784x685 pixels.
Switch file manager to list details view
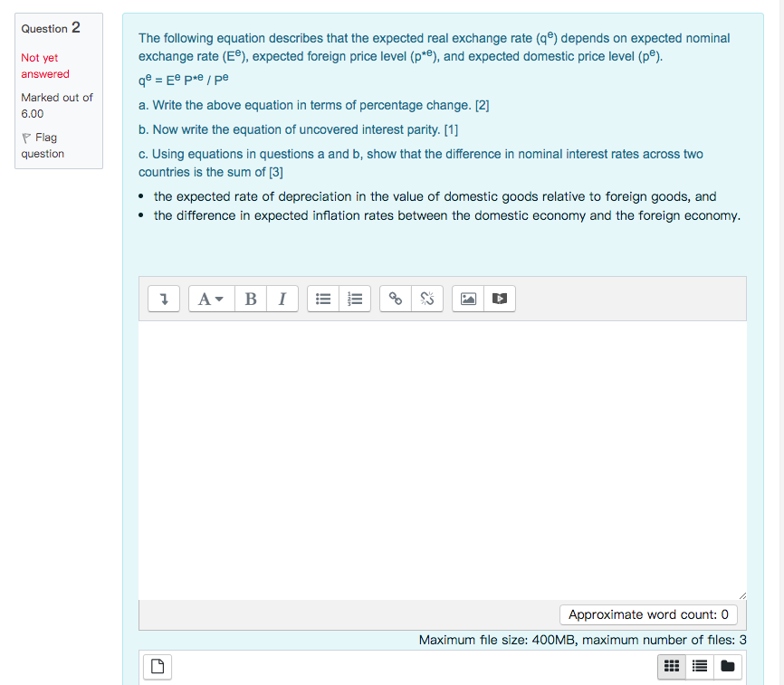click(700, 666)
